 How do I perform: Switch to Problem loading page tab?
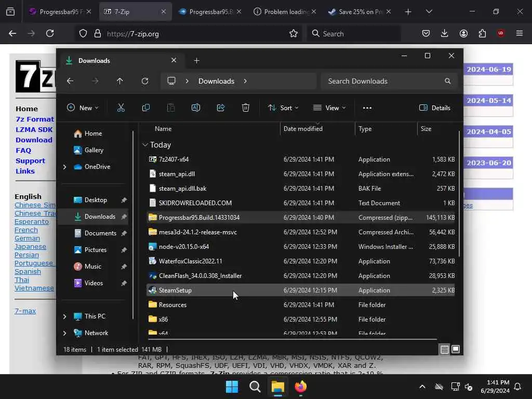point(285,11)
